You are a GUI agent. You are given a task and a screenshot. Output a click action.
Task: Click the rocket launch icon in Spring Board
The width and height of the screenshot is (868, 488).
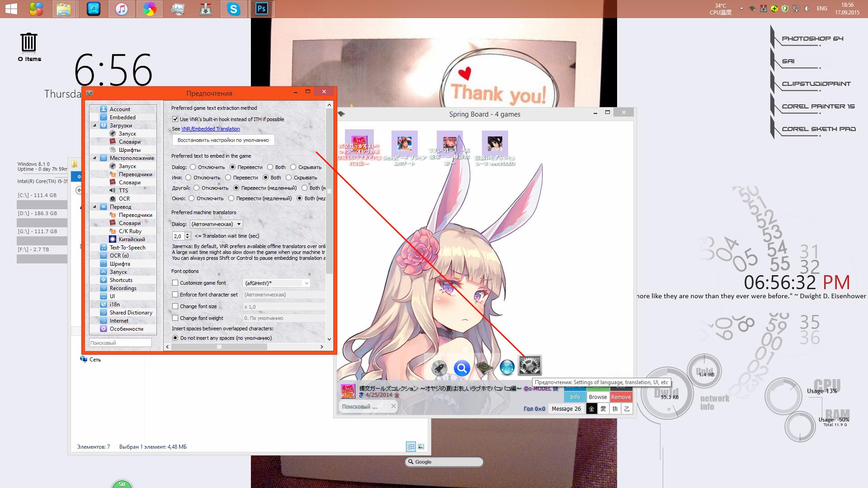coord(439,368)
